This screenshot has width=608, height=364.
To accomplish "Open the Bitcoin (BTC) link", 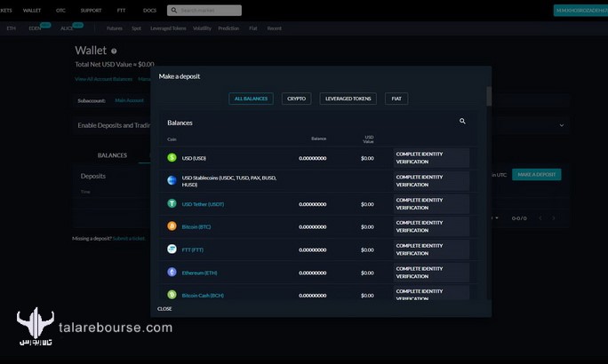I will 196,227.
